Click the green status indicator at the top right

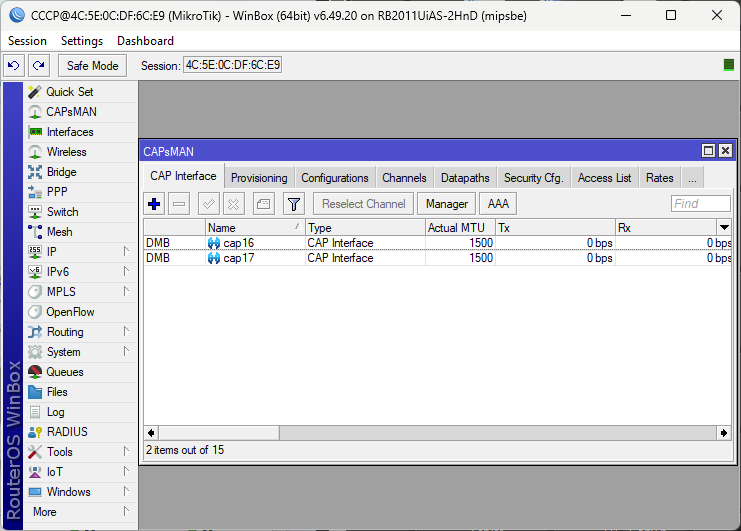729,65
